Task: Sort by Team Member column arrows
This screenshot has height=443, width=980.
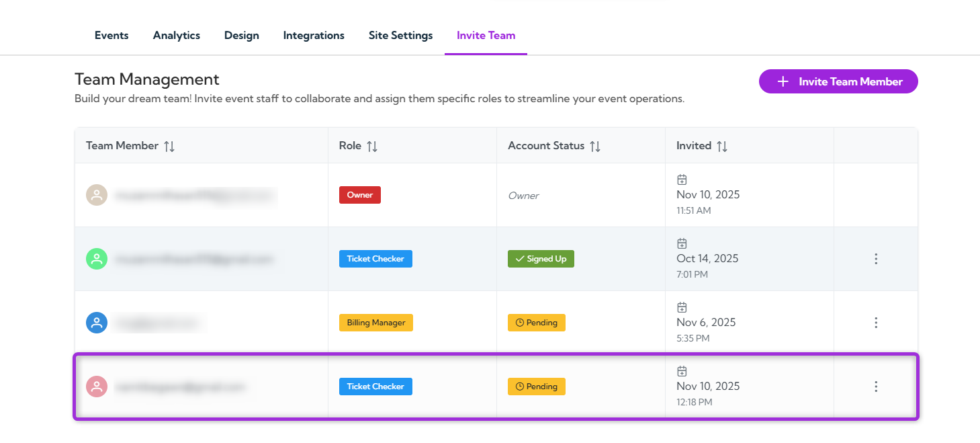Action: [169, 146]
